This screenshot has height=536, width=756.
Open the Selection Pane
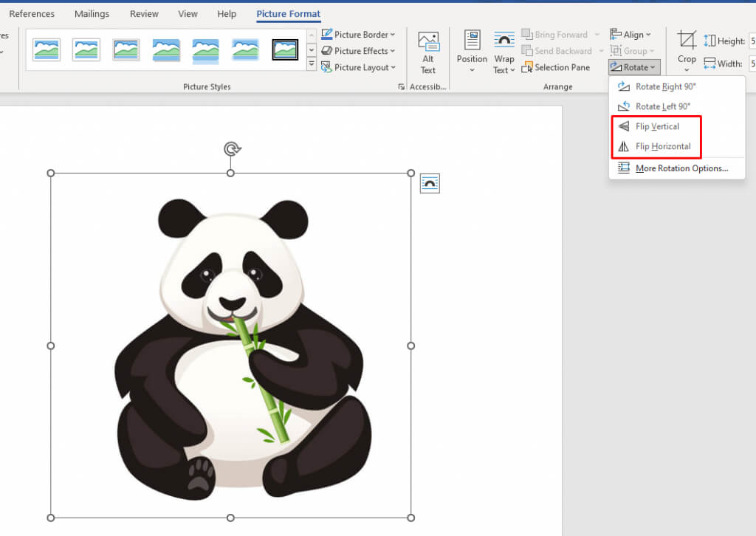click(x=556, y=67)
